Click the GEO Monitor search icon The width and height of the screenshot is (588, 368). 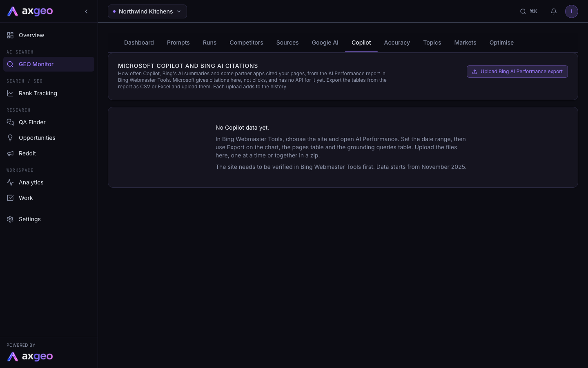[x=10, y=64]
